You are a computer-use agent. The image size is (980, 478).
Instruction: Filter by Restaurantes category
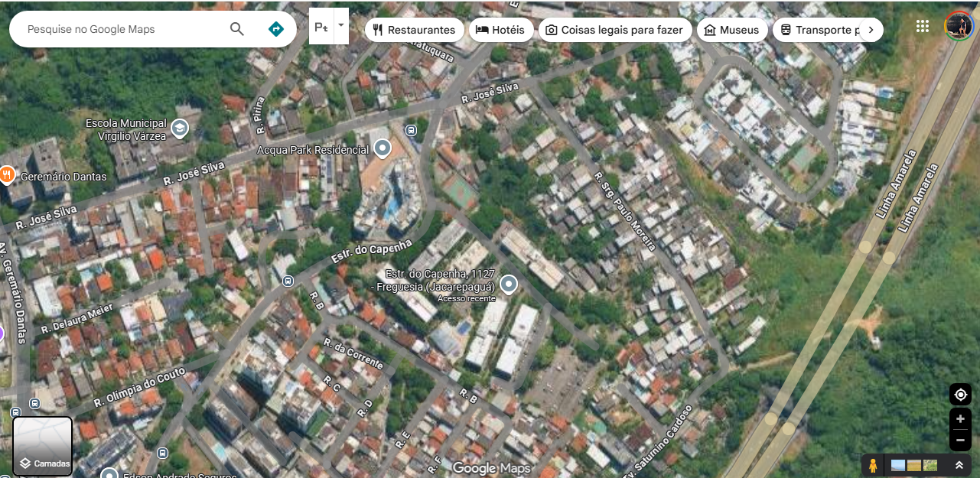point(415,30)
